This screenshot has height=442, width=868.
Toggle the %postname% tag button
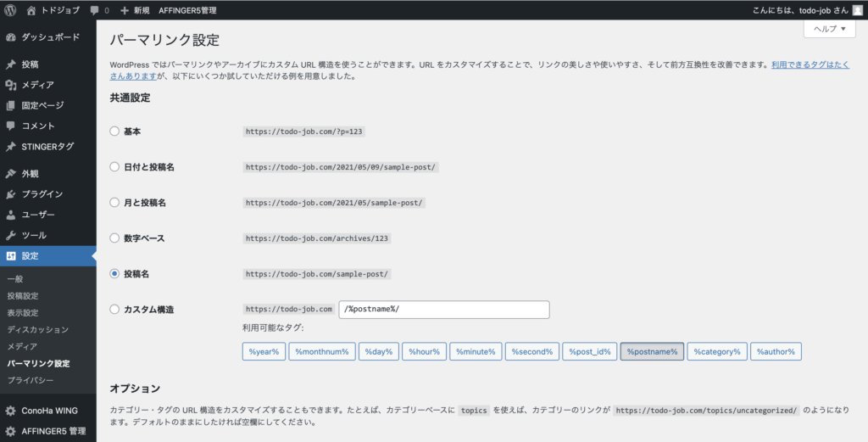pyautogui.click(x=652, y=352)
